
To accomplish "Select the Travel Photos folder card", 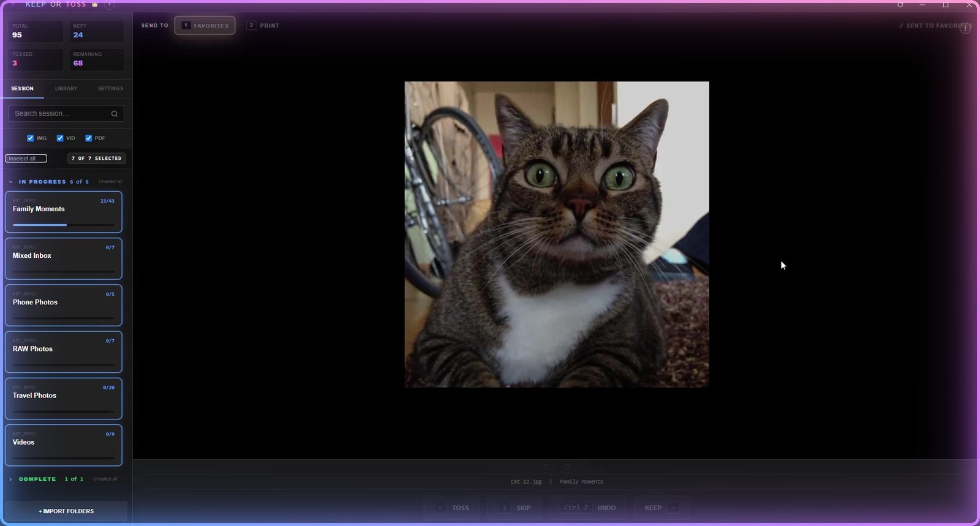I will tap(64, 399).
